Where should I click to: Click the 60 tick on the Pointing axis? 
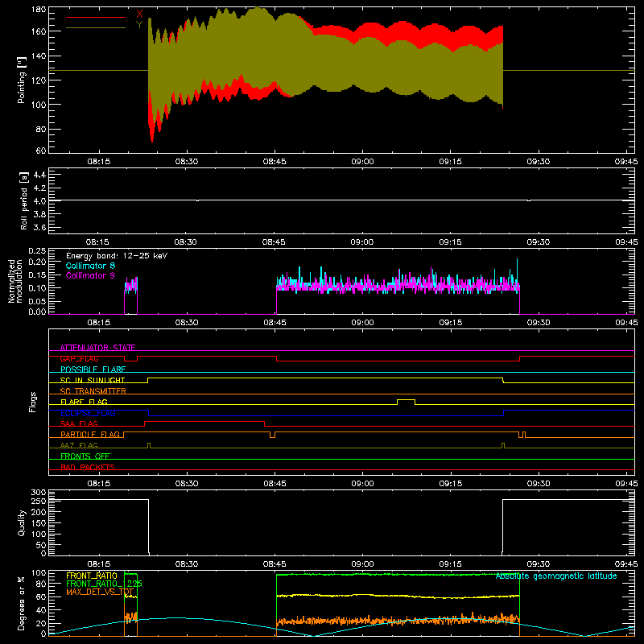click(x=41, y=151)
